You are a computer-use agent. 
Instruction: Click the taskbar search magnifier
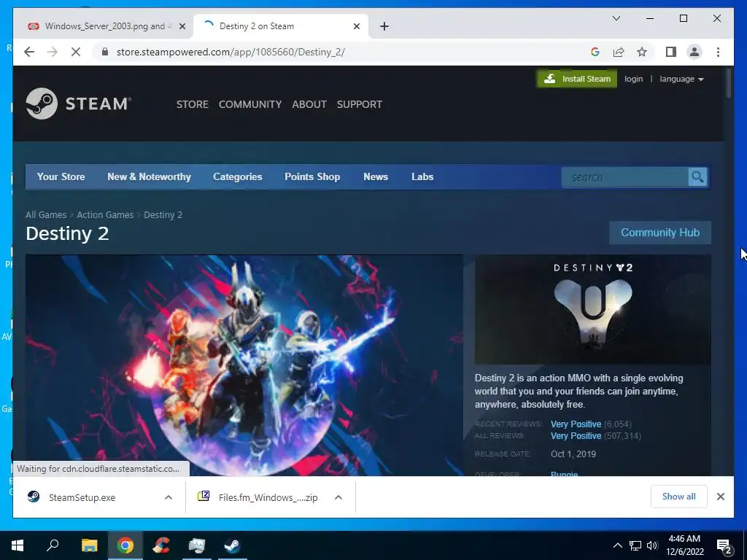pyautogui.click(x=53, y=545)
